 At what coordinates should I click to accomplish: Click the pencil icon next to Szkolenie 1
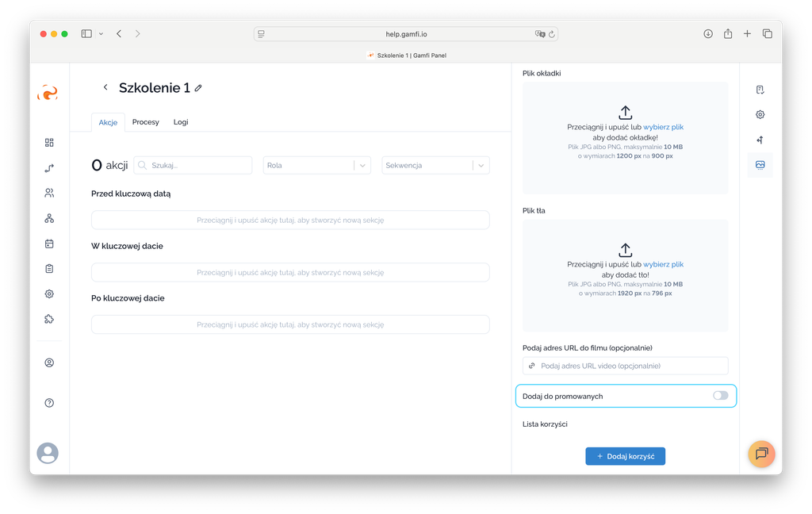[x=198, y=88]
